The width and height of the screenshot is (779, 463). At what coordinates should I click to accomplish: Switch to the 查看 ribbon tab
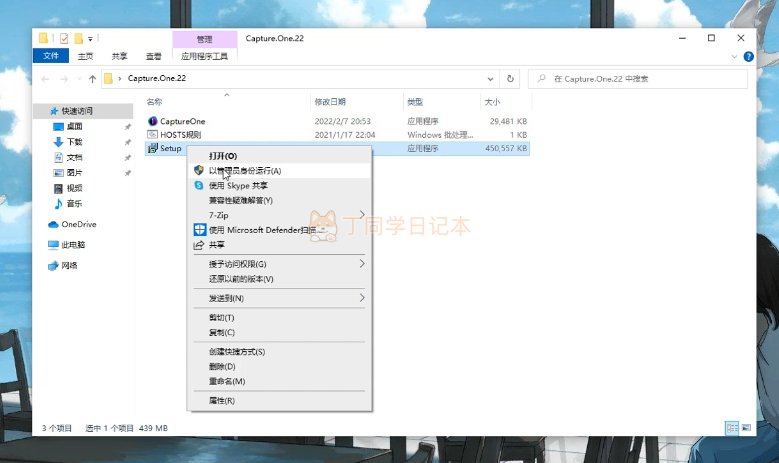(154, 56)
